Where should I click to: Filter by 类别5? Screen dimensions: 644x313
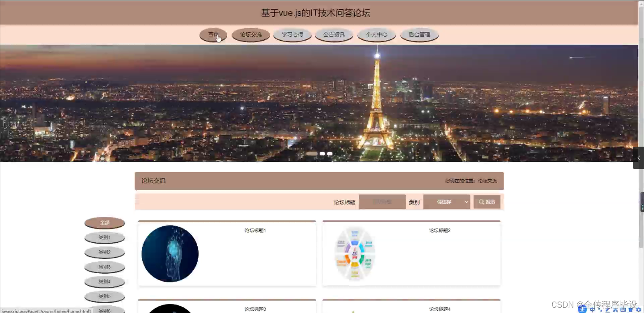[105, 296]
